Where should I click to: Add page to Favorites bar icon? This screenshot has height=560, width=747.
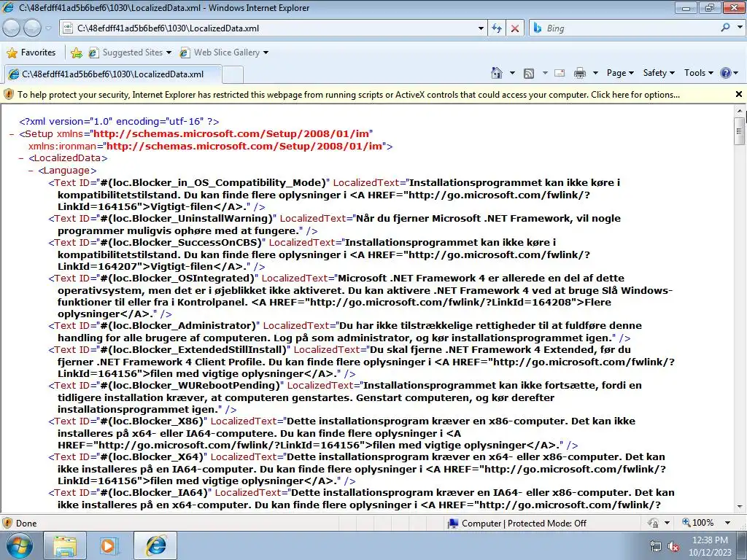[x=76, y=52]
